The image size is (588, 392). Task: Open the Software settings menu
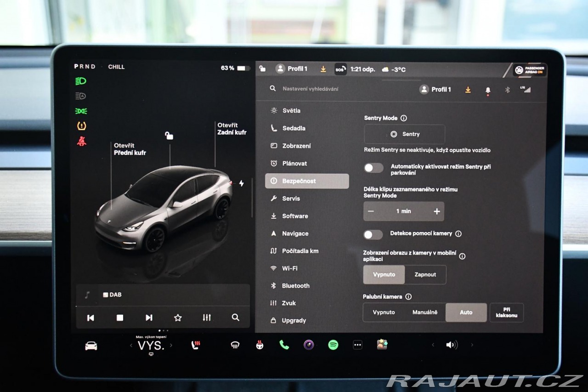click(295, 216)
